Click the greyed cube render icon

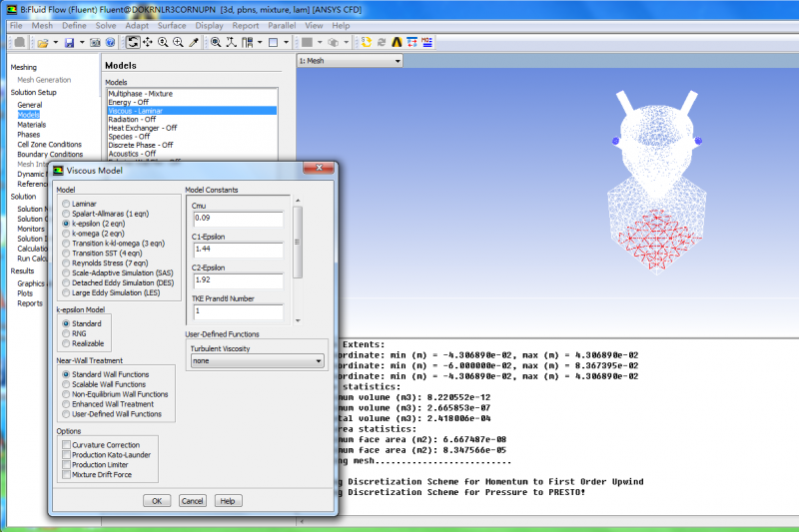334,42
